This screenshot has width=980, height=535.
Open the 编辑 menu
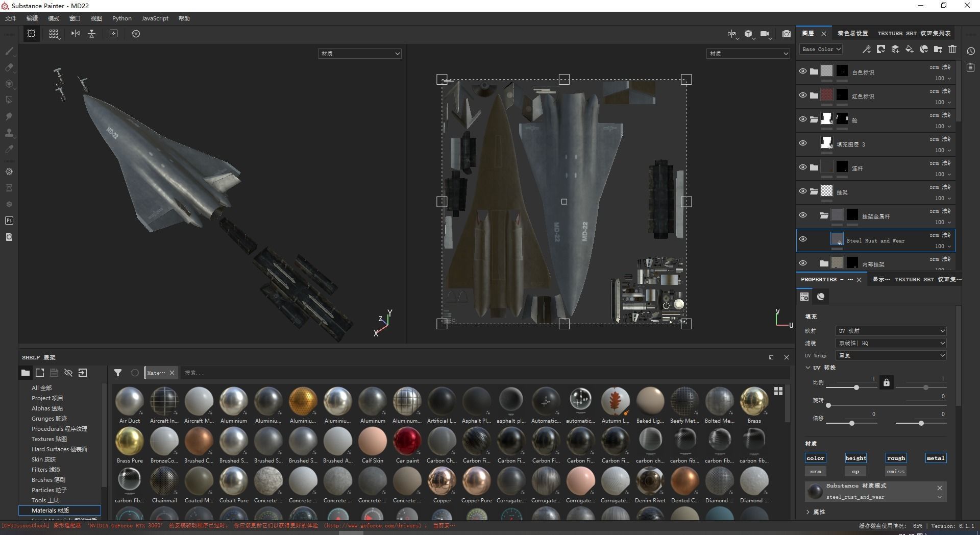tap(32, 18)
